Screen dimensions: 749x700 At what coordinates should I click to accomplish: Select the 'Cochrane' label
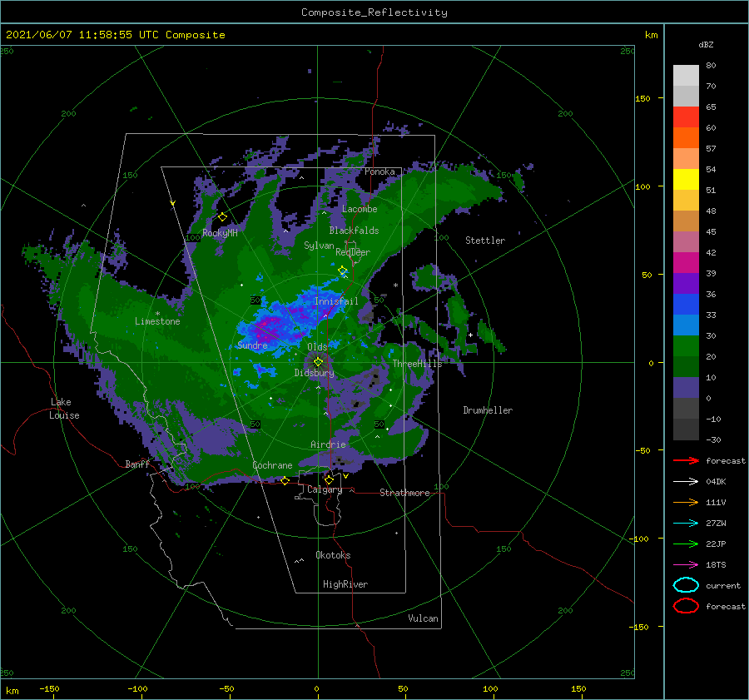[272, 465]
